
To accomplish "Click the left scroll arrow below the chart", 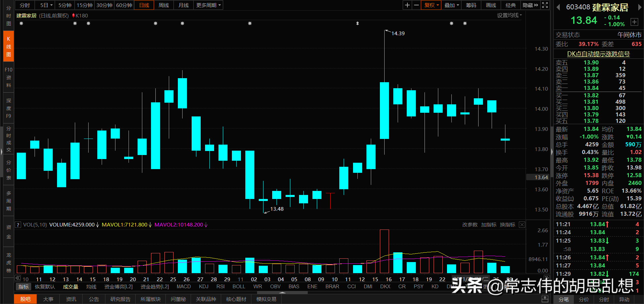I will click(x=17, y=278).
